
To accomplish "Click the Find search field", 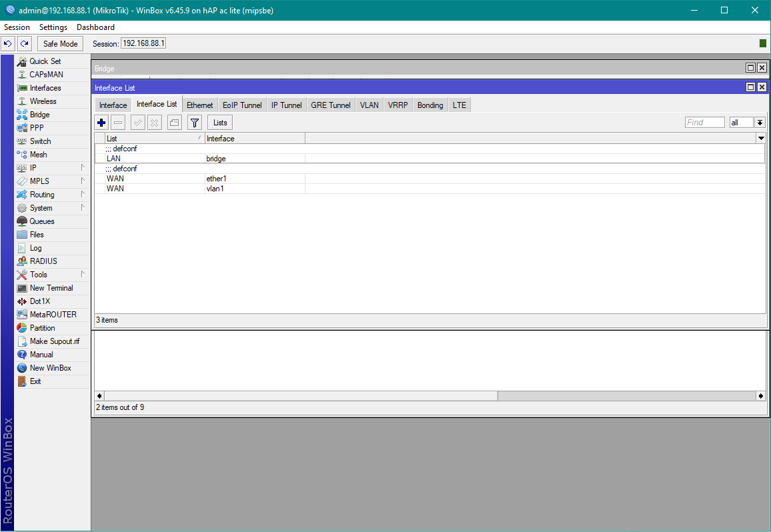I will point(704,123).
